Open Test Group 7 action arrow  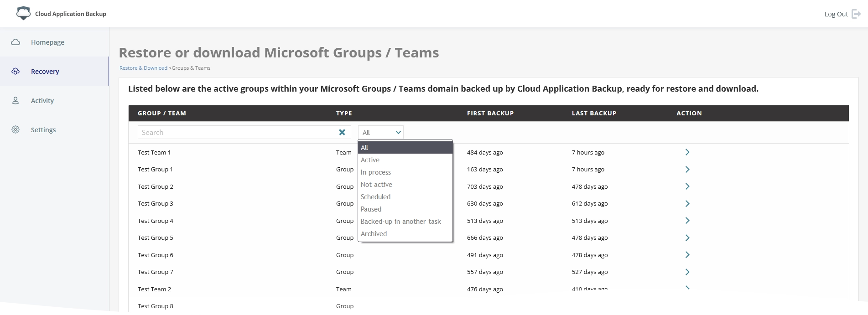pos(687,272)
